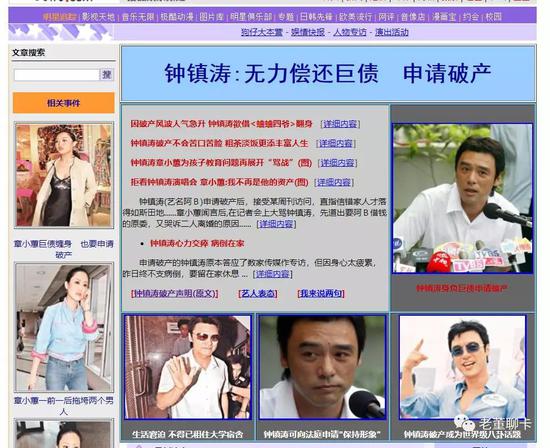Open close-up photo of man looking down
Image resolution: width=550 pixels, height=448 pixels.
click(x=322, y=367)
